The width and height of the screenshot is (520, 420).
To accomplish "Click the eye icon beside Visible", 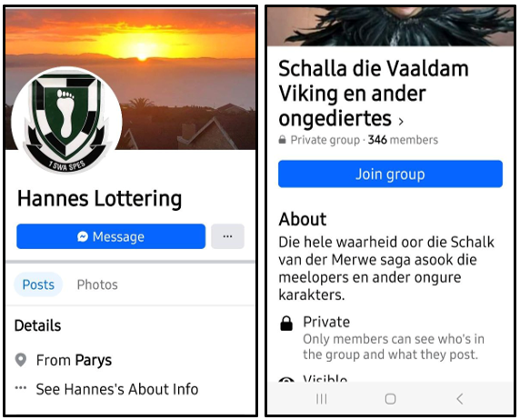I will [286, 380].
